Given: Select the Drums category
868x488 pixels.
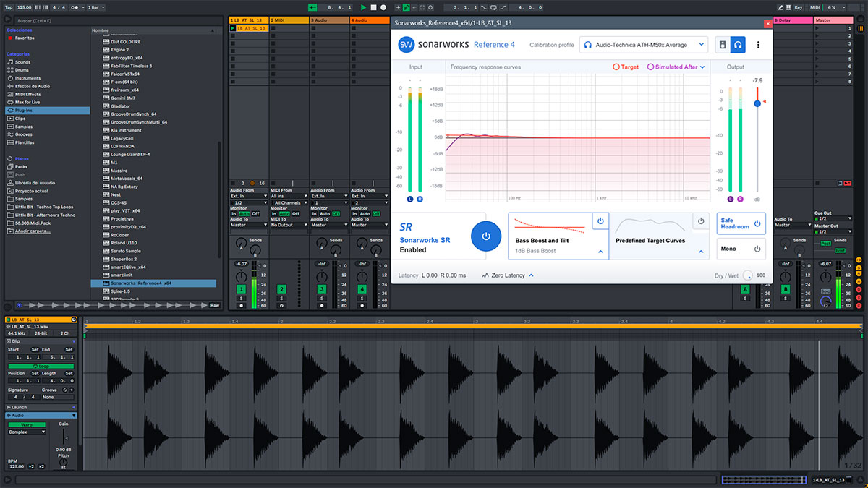Looking at the screenshot, I should point(23,70).
